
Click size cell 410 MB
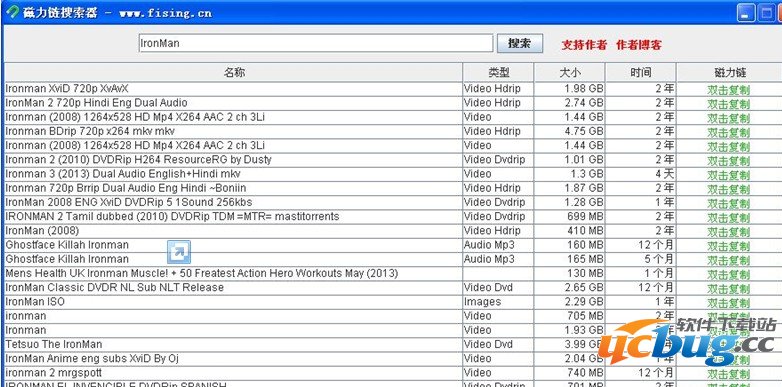point(570,231)
